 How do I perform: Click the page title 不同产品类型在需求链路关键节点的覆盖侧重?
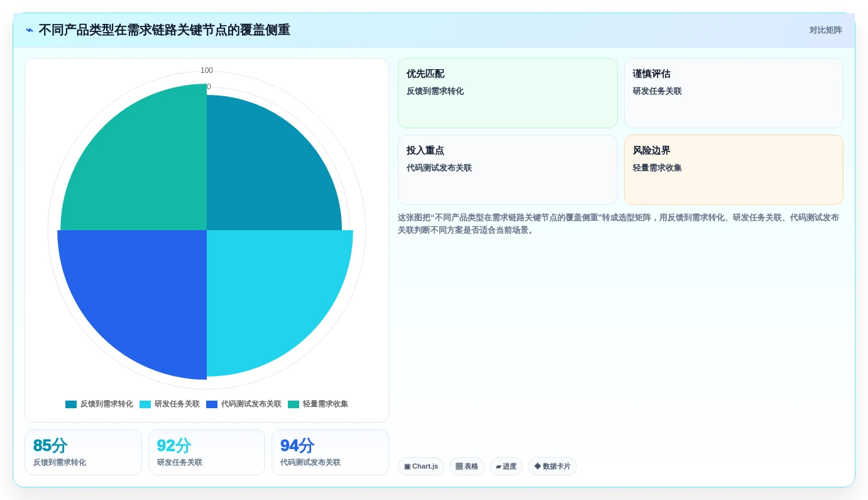point(165,30)
